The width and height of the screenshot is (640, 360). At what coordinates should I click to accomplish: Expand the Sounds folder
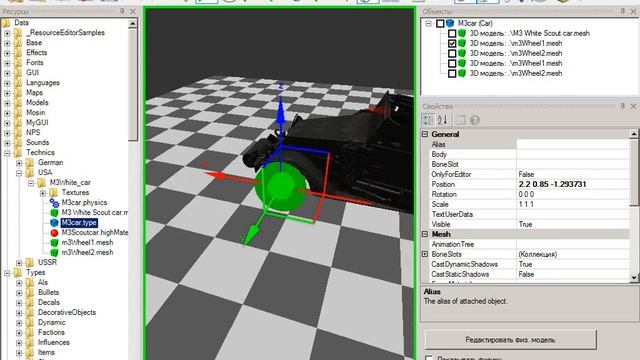pos(7,142)
